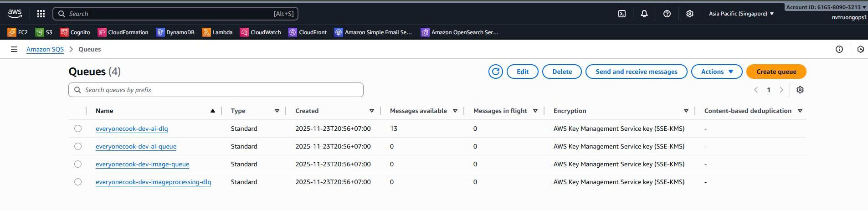Open the hexagon panel icon at the far right

pos(861,49)
